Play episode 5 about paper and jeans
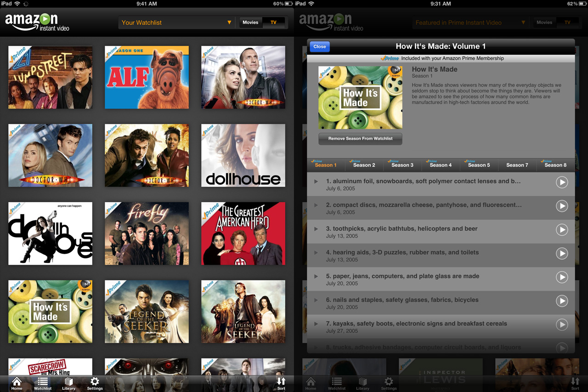 point(562,277)
